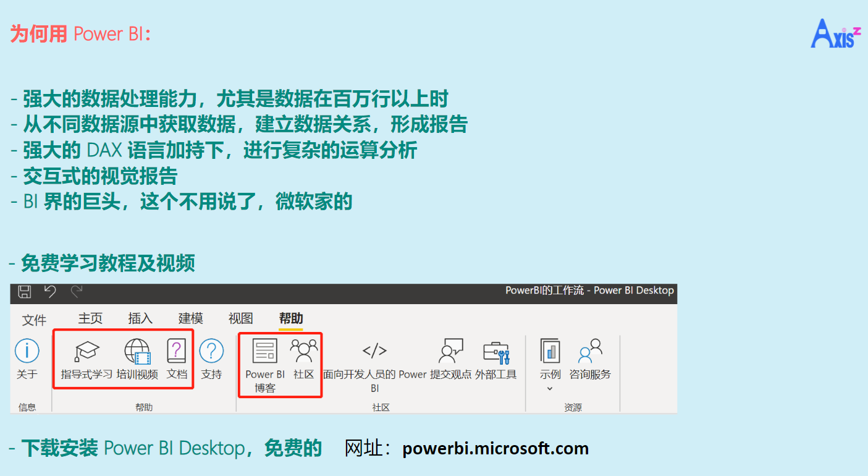Image resolution: width=868 pixels, height=476 pixels.
Task: Open the 文件 File menu
Action: pos(35,320)
